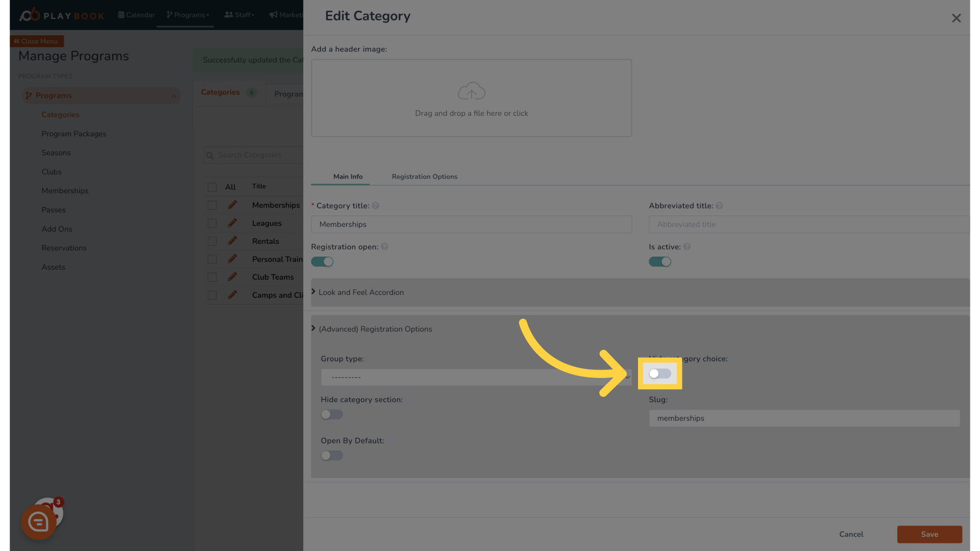Open Program Packages in sidebar
Image resolution: width=980 pixels, height=551 pixels.
click(74, 134)
